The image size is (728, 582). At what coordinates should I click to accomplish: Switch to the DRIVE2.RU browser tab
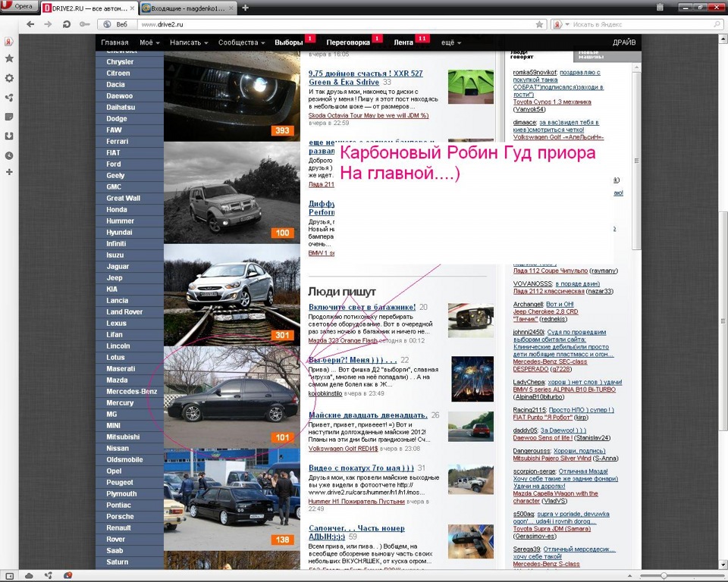point(89,8)
